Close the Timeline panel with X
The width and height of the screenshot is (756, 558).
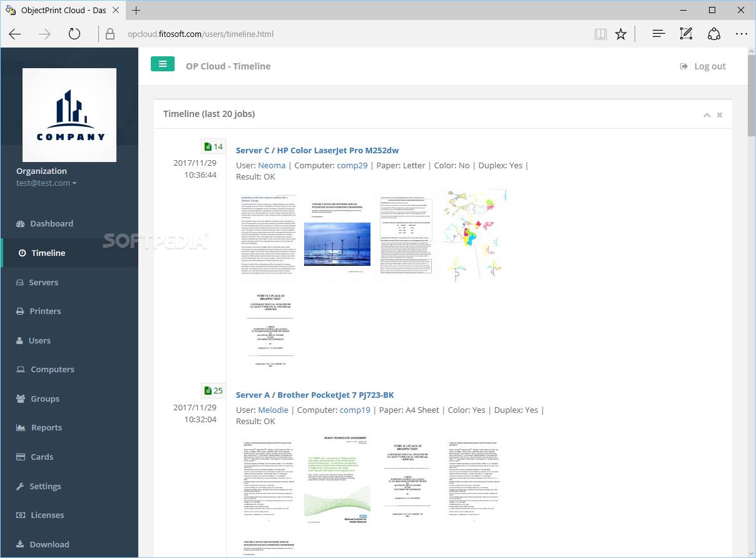720,115
